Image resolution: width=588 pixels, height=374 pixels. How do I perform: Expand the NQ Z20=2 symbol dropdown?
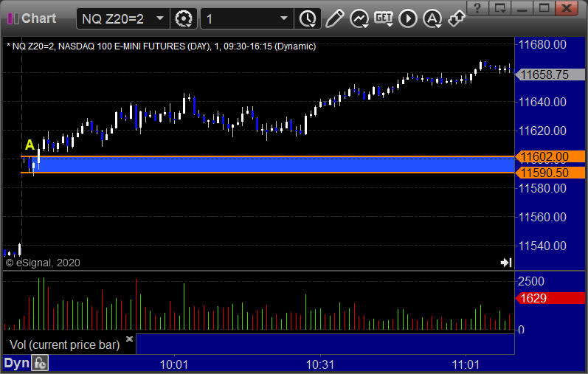point(160,18)
